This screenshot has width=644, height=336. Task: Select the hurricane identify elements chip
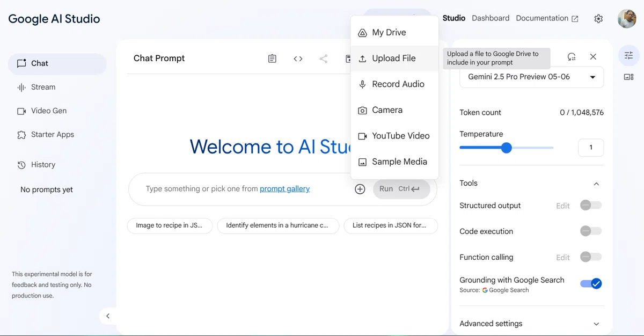pyautogui.click(x=278, y=225)
